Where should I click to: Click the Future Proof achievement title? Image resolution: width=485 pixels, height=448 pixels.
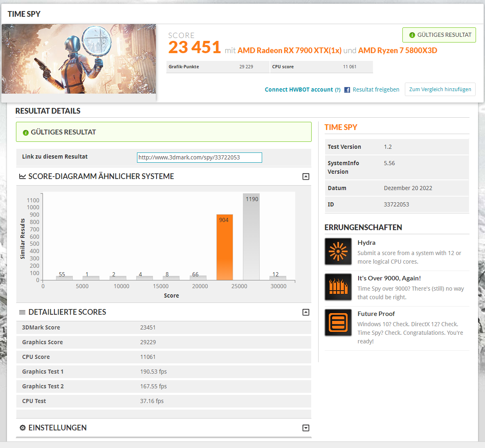376,314
